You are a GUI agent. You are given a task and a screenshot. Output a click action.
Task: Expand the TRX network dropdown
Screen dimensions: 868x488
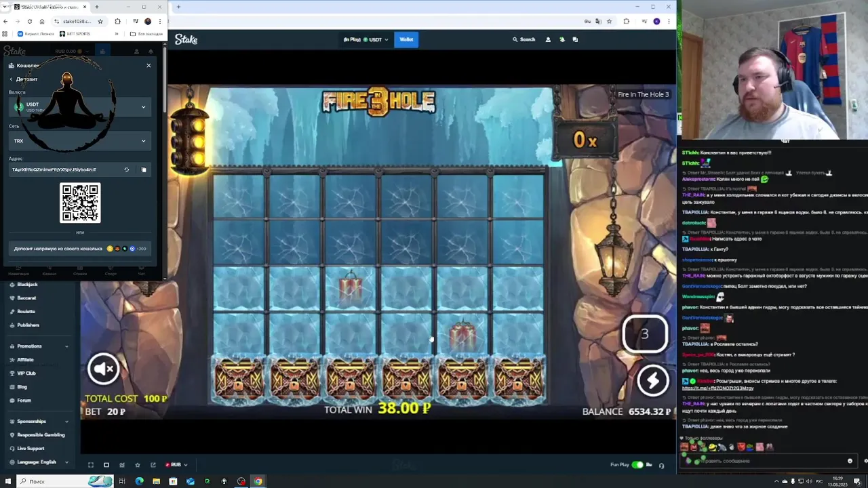[80, 141]
